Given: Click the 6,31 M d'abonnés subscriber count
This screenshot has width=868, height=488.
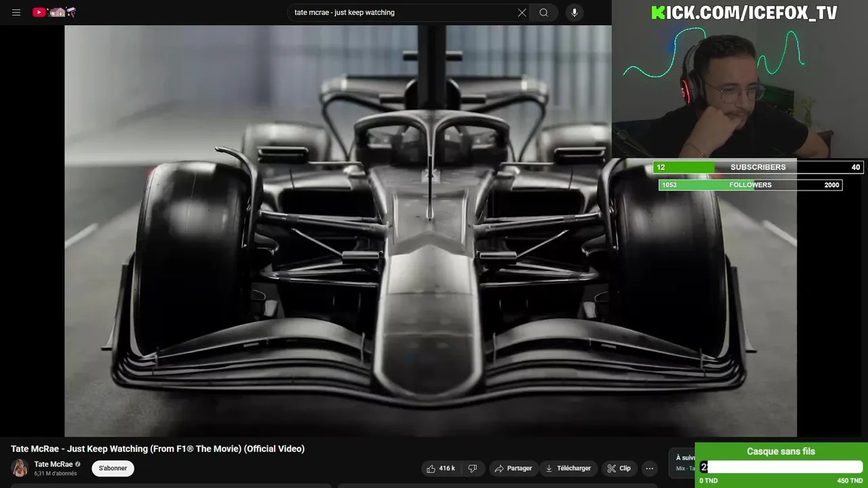Looking at the screenshot, I should pyautogui.click(x=56, y=474).
